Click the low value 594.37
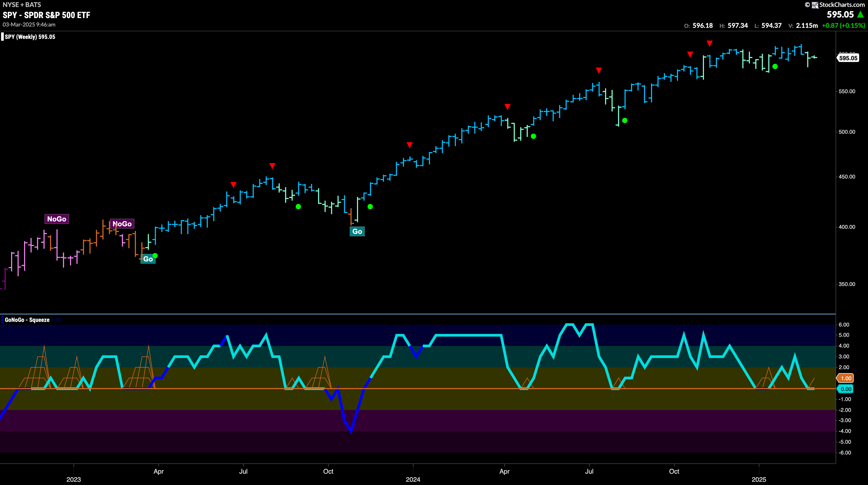This screenshot has width=868, height=485. 771,26
